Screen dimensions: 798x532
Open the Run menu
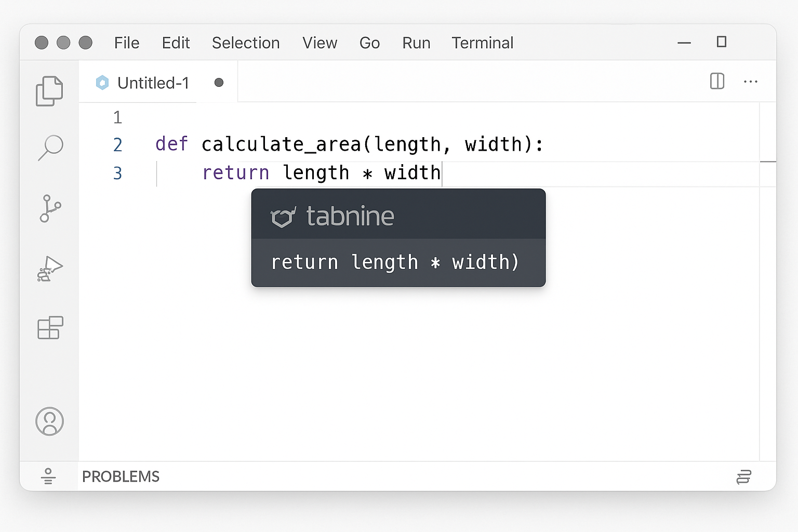tap(416, 43)
